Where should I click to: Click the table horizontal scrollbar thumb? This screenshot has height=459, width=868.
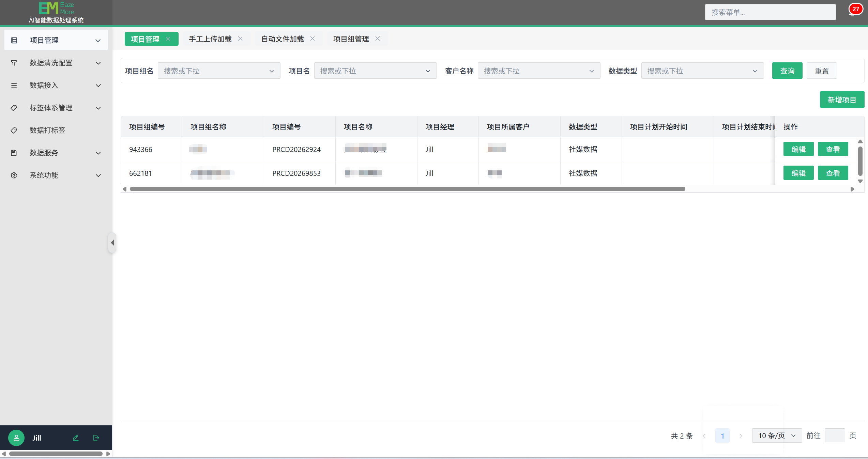pyautogui.click(x=407, y=189)
